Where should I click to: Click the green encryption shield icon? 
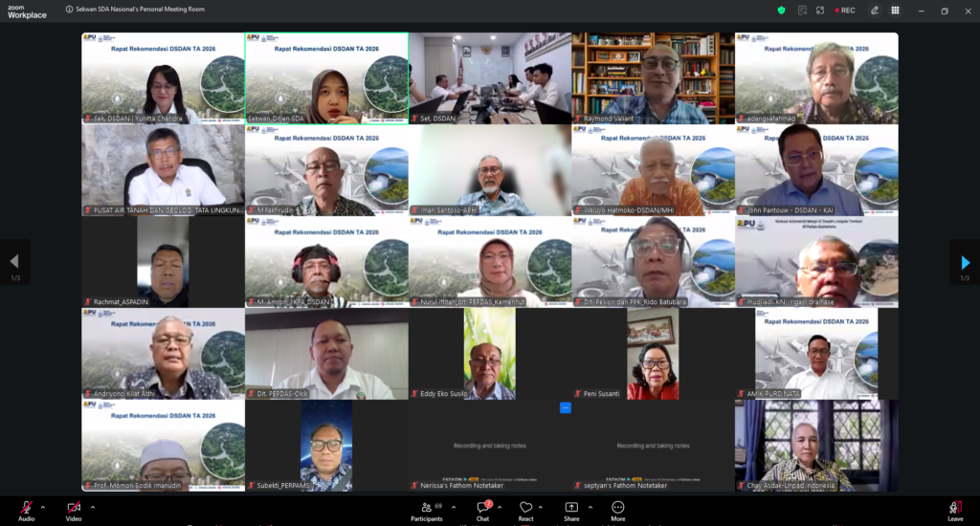781,10
